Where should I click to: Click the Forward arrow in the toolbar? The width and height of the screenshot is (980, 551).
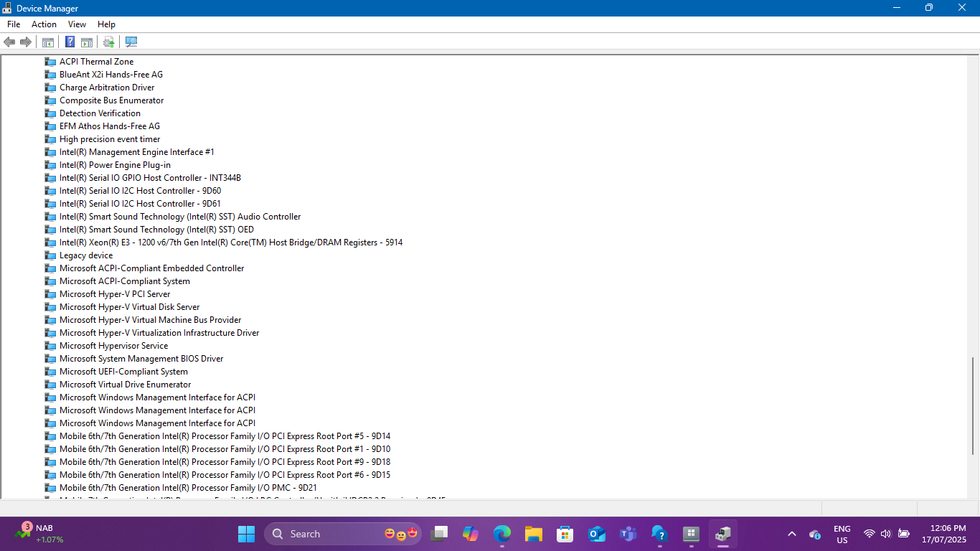coord(26,42)
